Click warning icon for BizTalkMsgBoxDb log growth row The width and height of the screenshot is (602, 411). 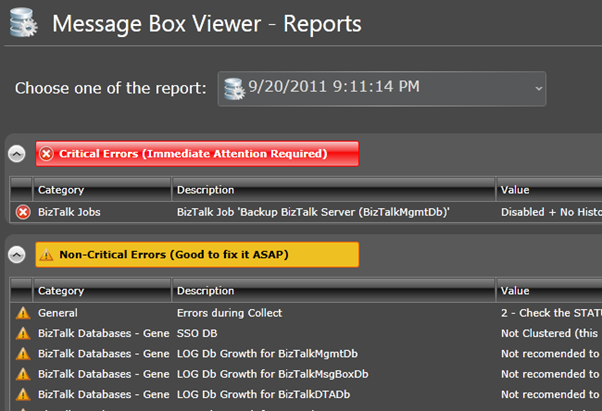23,373
